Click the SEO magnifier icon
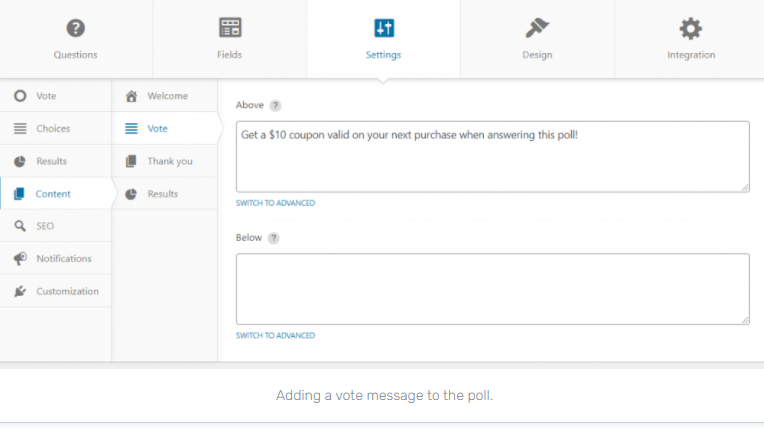764x429 pixels. point(19,226)
